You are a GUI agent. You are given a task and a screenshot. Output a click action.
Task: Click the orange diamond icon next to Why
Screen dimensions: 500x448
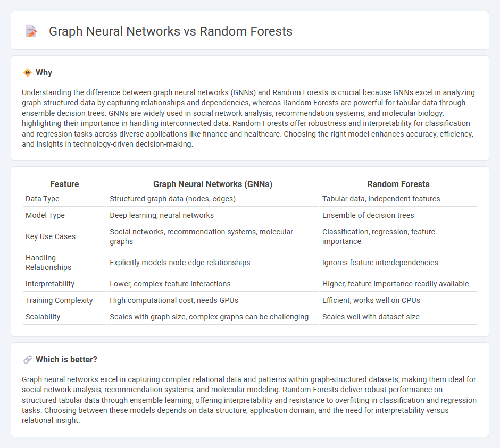coord(28,73)
